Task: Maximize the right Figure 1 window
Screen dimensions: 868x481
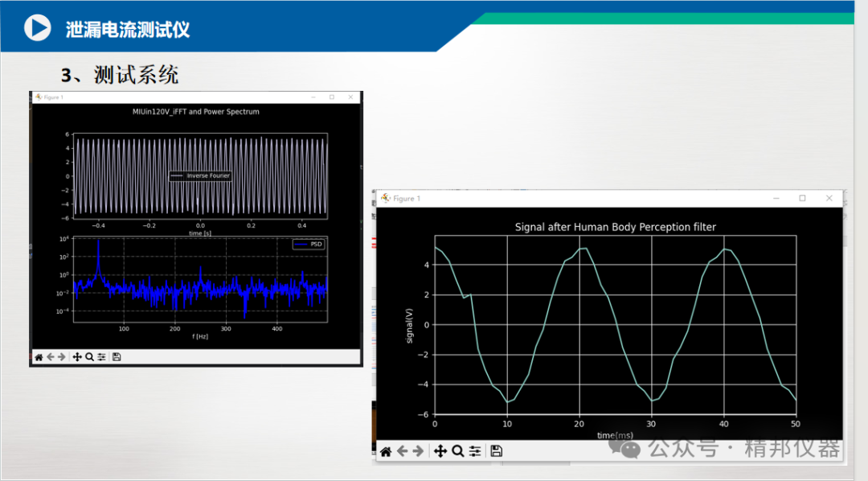Action: (x=802, y=198)
